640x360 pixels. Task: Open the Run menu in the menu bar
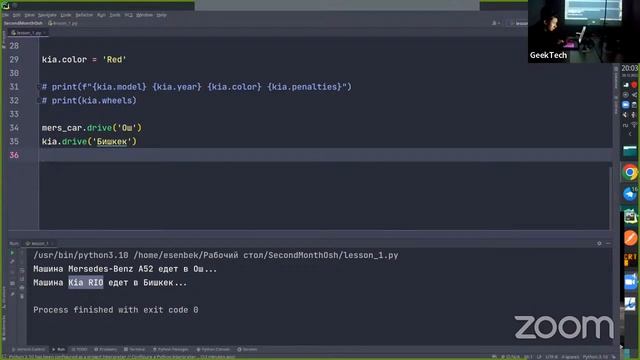tap(101, 15)
